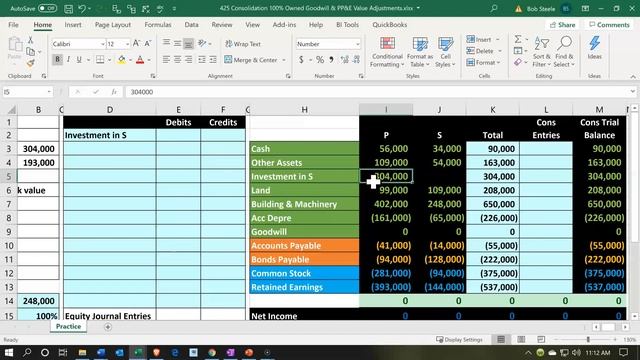Apply Comma Style icon
640x360 pixels.
coord(331,60)
